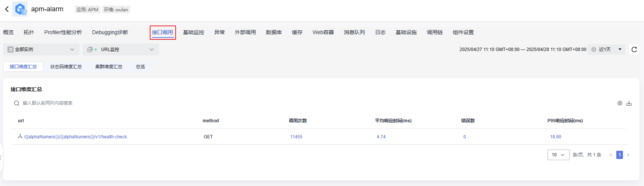
Task: Open the 调用链 tab
Action: pos(435,32)
